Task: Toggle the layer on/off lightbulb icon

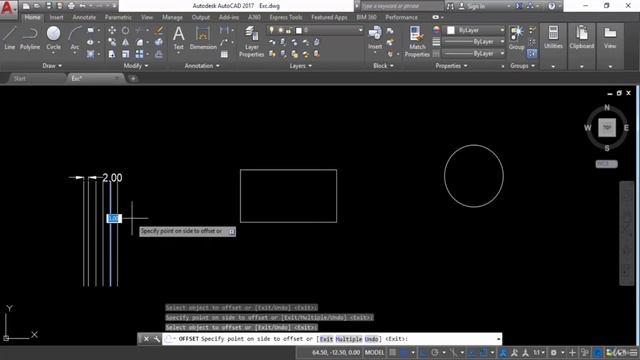Action: point(272,30)
